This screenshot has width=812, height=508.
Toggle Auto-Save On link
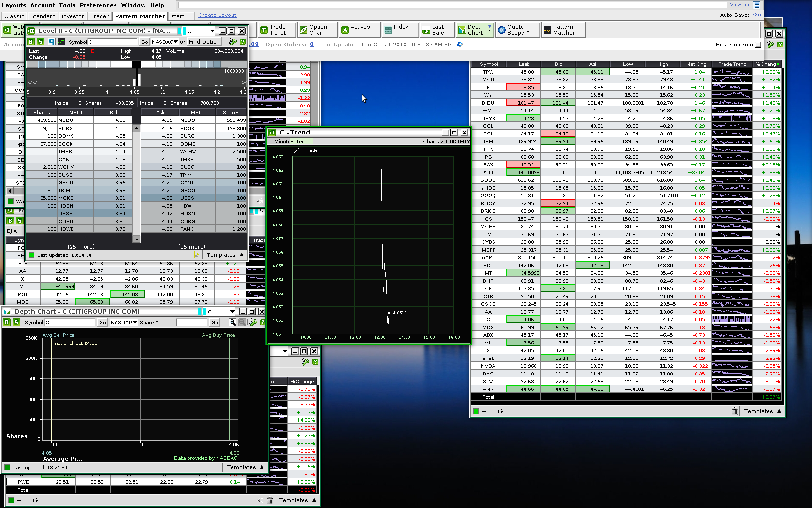(757, 15)
